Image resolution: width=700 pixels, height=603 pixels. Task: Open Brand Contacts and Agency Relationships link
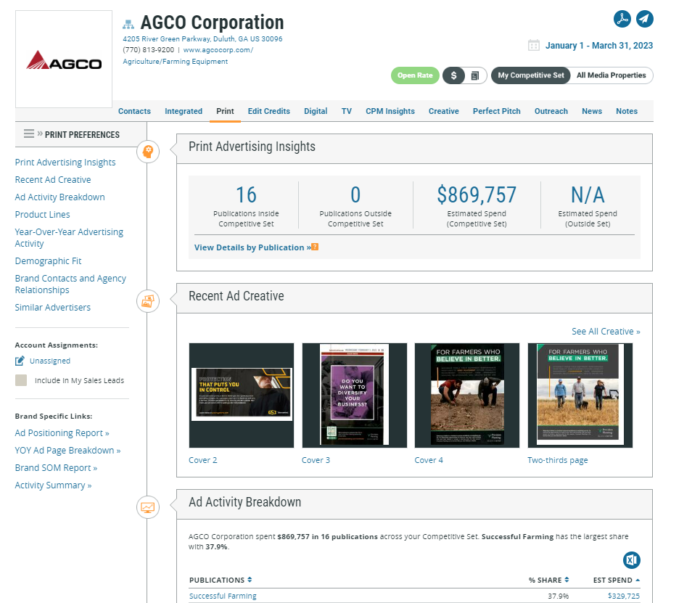point(70,284)
